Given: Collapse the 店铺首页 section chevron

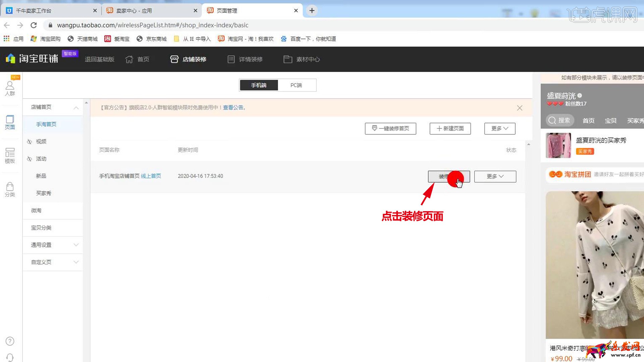Looking at the screenshot, I should click(76, 108).
